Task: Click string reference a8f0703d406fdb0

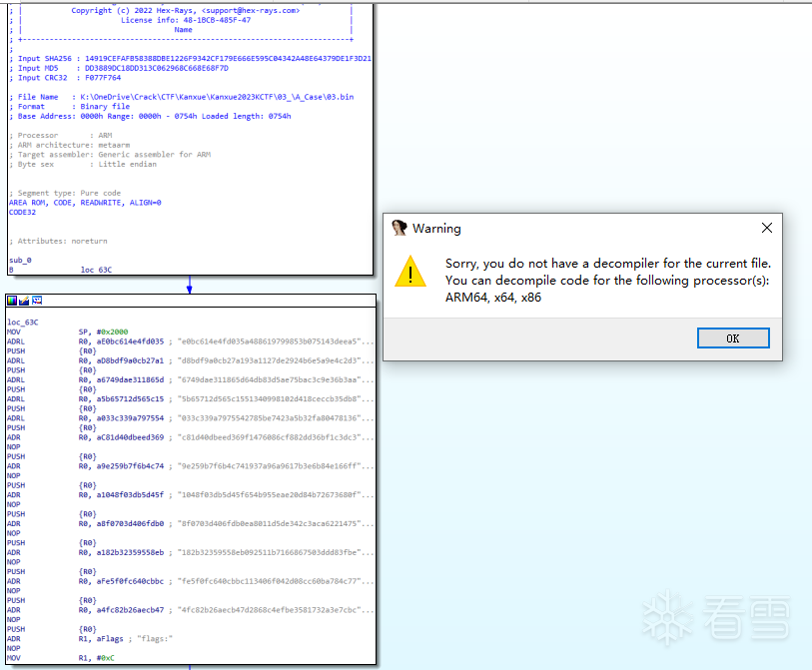Action: (130, 523)
